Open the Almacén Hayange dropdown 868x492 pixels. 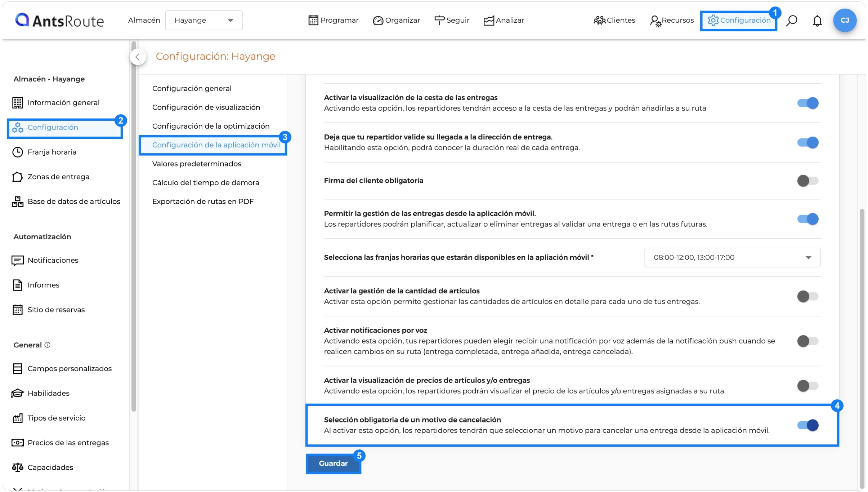(204, 20)
